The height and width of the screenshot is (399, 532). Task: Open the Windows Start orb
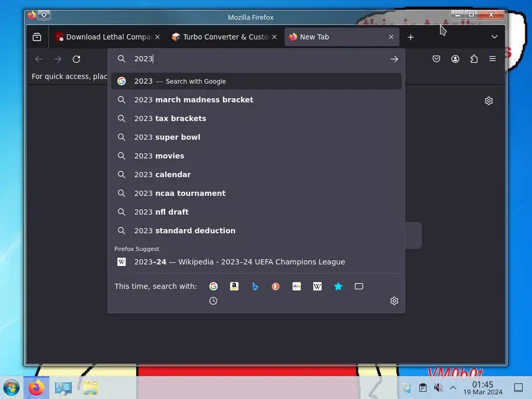pyautogui.click(x=11, y=388)
